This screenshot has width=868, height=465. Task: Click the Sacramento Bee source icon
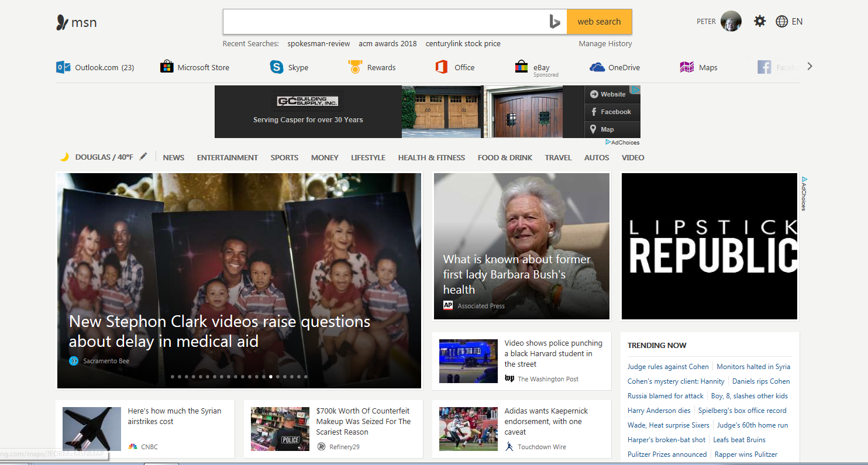[74, 361]
